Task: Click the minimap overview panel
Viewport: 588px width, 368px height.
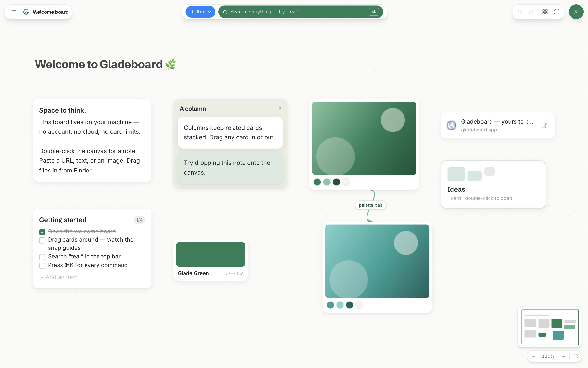Action: (x=550, y=327)
